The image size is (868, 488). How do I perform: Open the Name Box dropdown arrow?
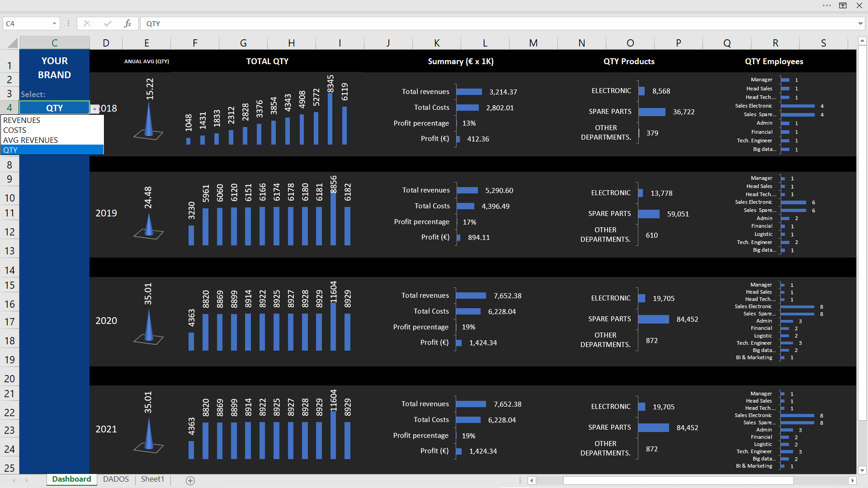pyautogui.click(x=54, y=23)
